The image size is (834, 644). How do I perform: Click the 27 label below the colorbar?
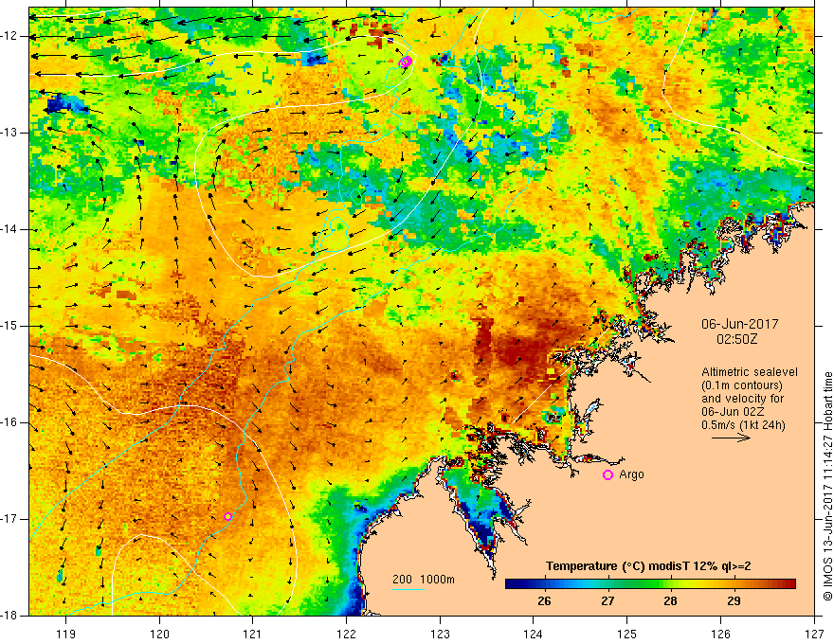pos(607,601)
